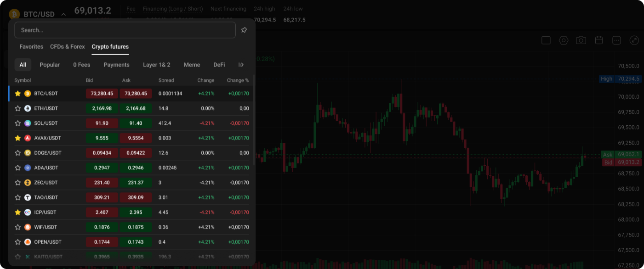Remove AVAX/USDT from favorites star
The image size is (644, 269).
18,138
